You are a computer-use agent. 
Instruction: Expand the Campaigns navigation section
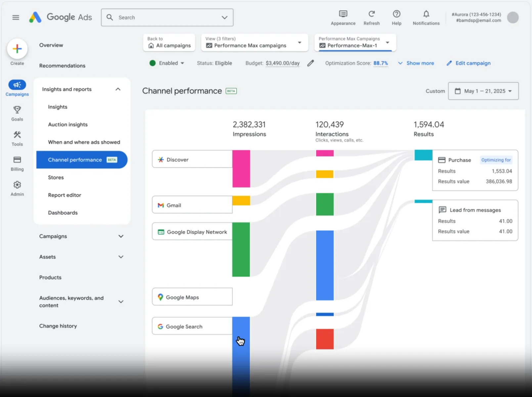click(120, 236)
